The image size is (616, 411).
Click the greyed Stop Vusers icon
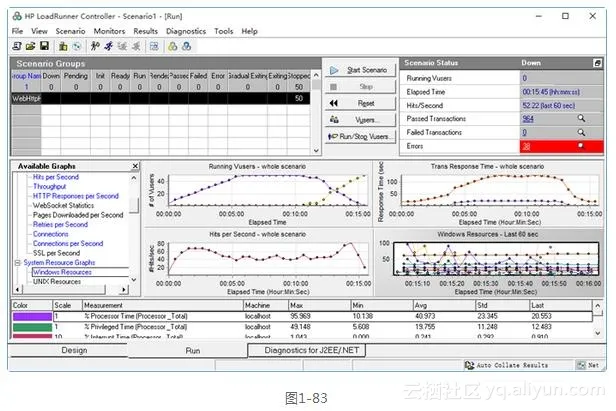[136, 46]
